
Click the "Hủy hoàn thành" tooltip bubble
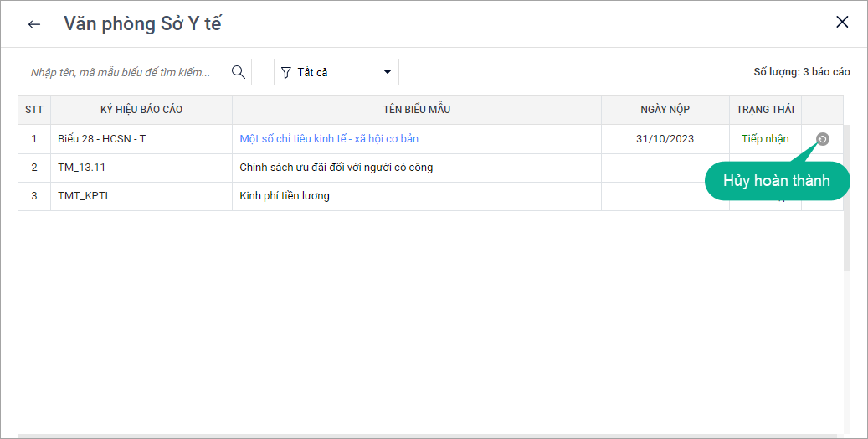(776, 182)
